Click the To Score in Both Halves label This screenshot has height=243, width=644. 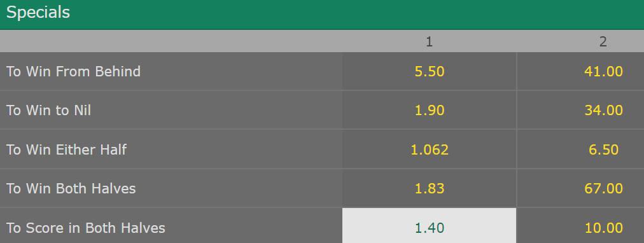tap(86, 228)
